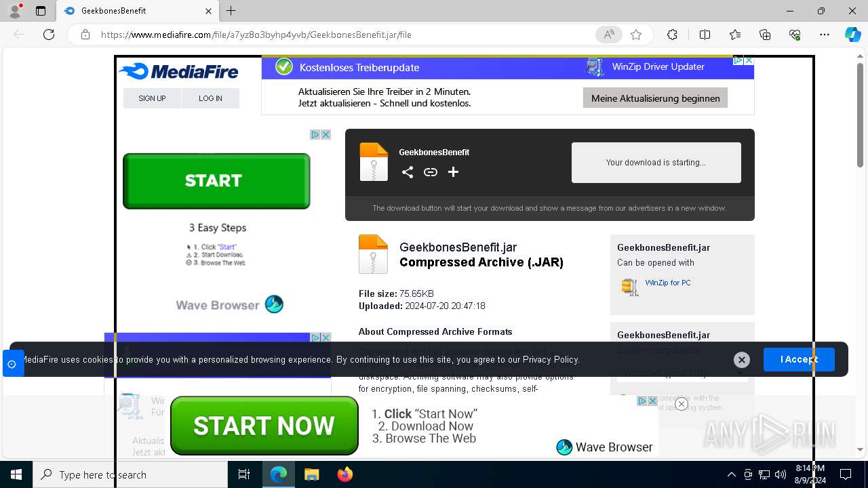Click About Compressed Archive Formats heading

point(435,331)
